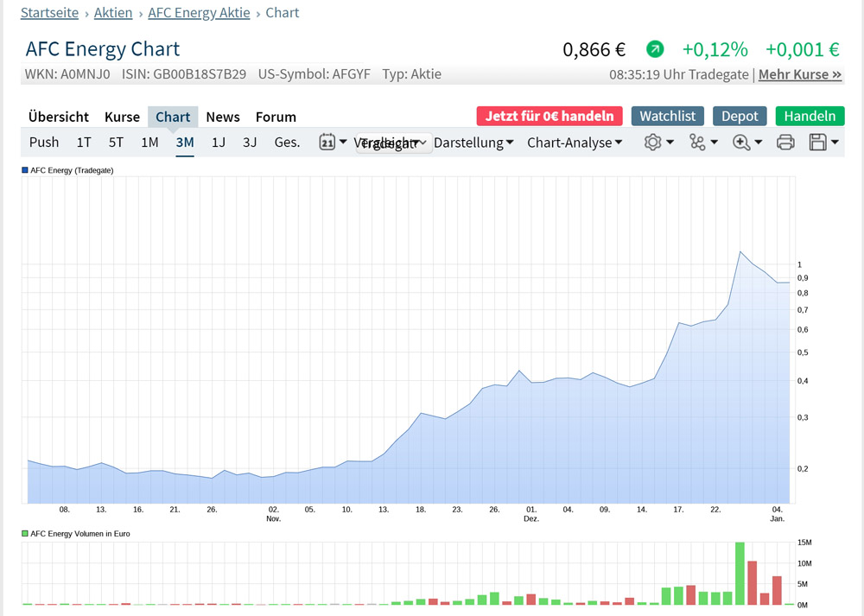Image resolution: width=864 pixels, height=616 pixels.
Task: Click the Depot button
Action: click(x=740, y=116)
